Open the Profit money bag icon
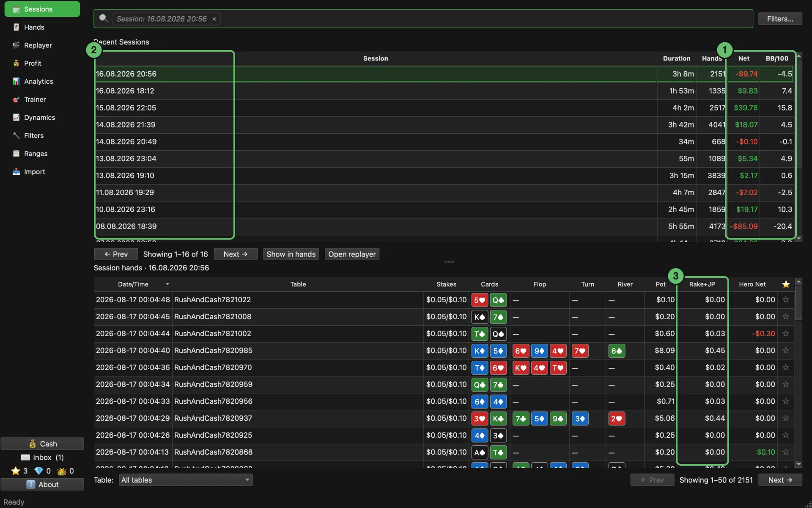The image size is (812, 508). pos(16,63)
